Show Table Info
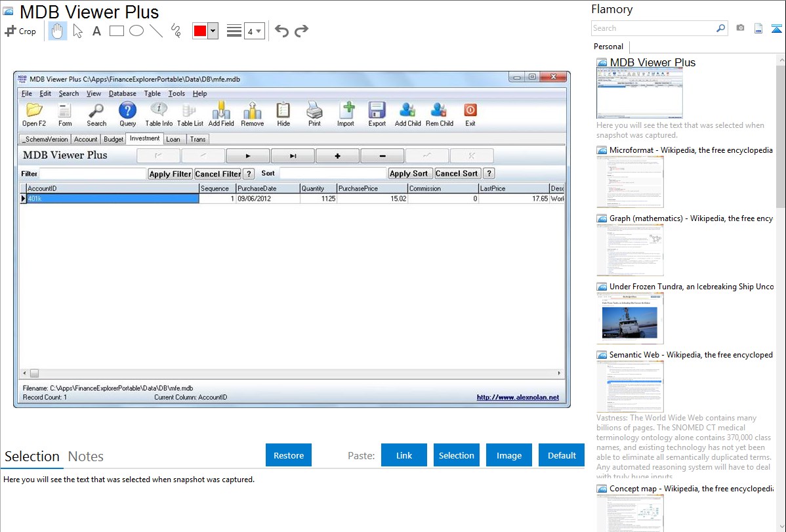The image size is (786, 532). coord(159,114)
